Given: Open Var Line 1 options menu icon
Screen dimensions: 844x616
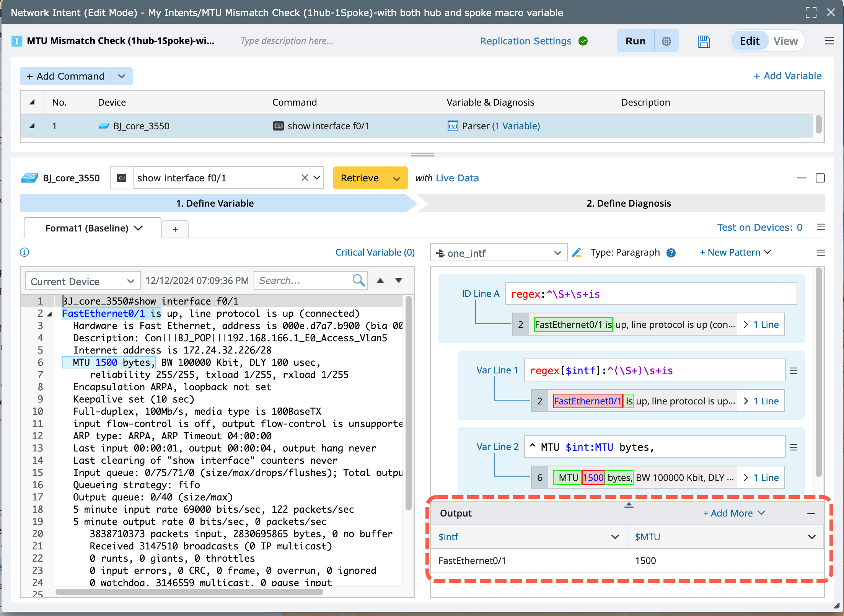Looking at the screenshot, I should (x=793, y=371).
